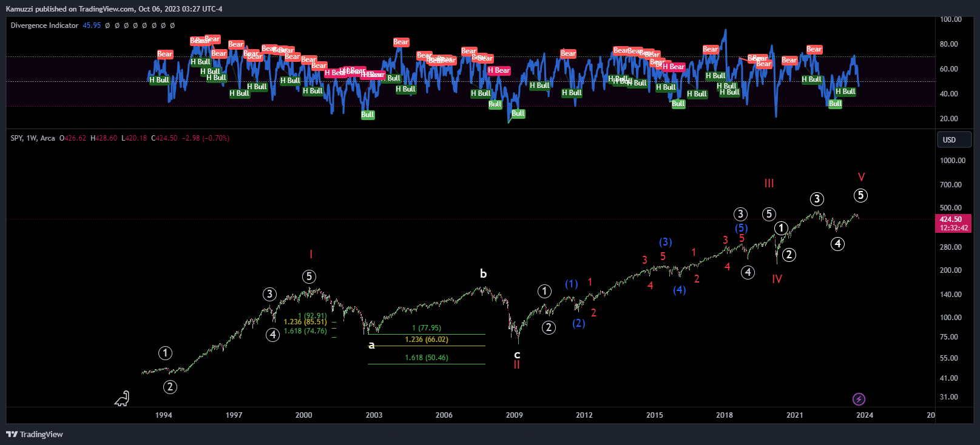Click the 700.00 price axis label
The image size is (980, 445).
[951, 185]
